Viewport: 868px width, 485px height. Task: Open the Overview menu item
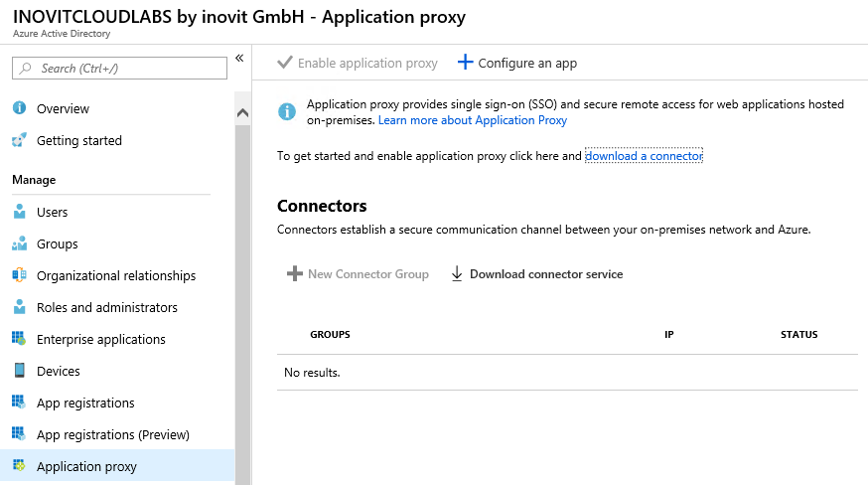click(x=117, y=108)
